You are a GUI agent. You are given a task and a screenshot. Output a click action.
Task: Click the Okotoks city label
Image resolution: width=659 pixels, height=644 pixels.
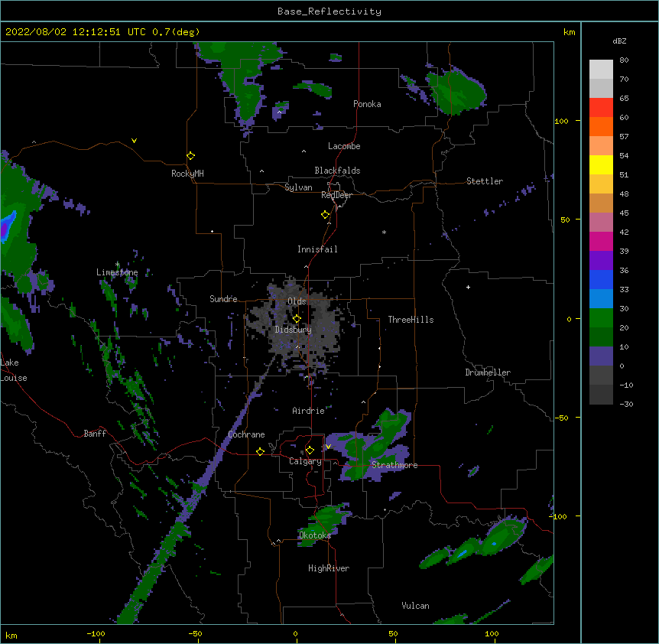coord(315,535)
